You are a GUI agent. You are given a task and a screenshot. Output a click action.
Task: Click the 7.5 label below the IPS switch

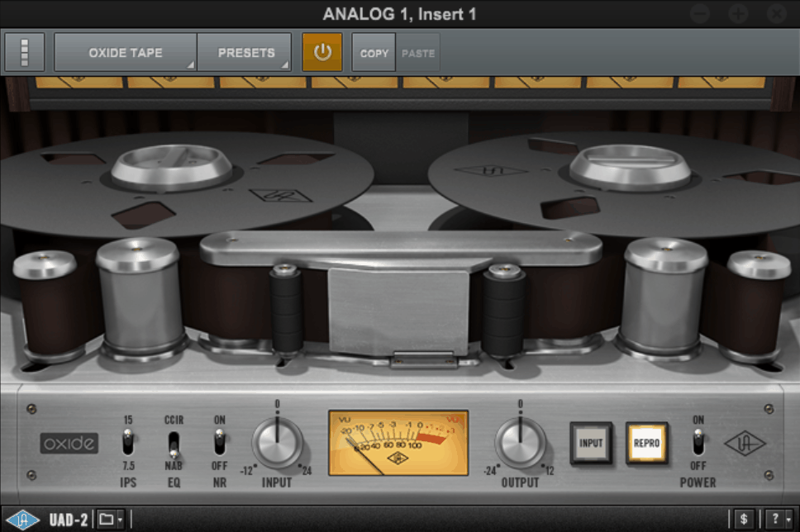(129, 466)
